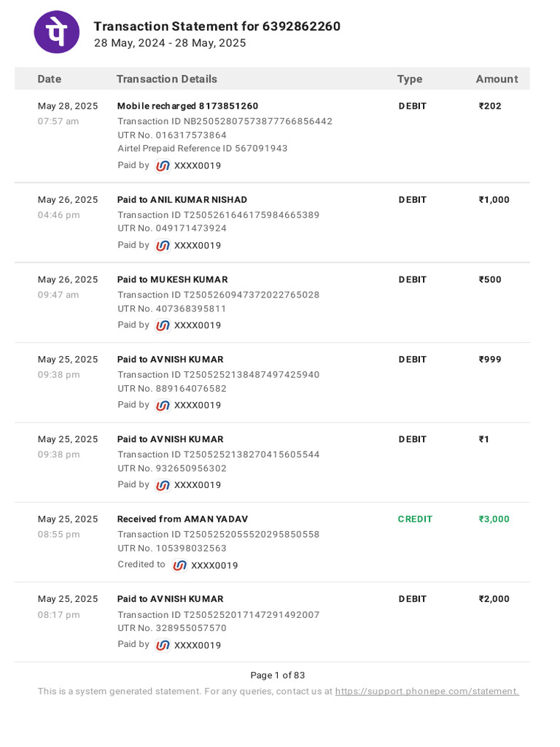This screenshot has height=747, width=560.
Task: Click bank icon in the ₹1 AVNISH KUMAR payment
Action: (163, 485)
